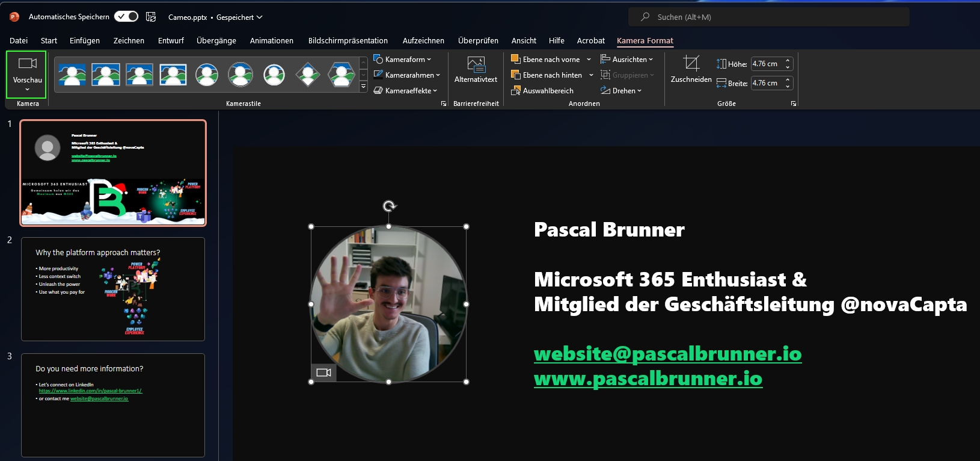Screen dimensions: 980x461
Task: Apply the diamond-shaped camera style
Action: coord(308,75)
